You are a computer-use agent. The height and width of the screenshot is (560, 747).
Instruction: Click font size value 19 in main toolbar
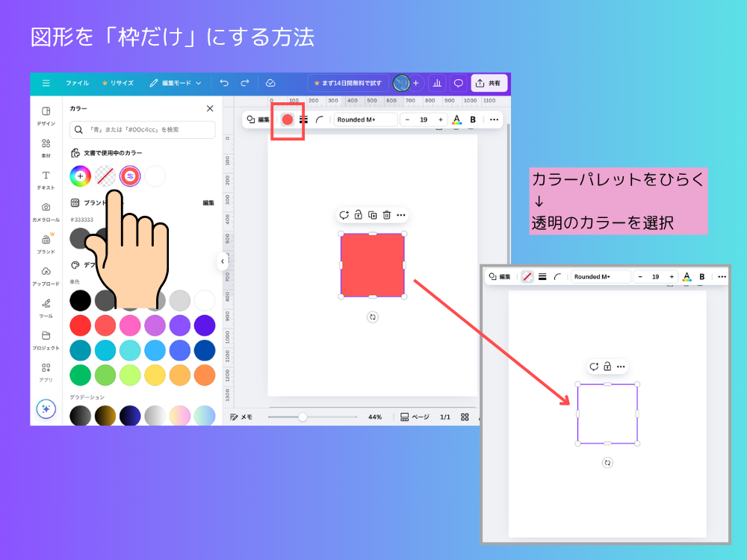[424, 119]
